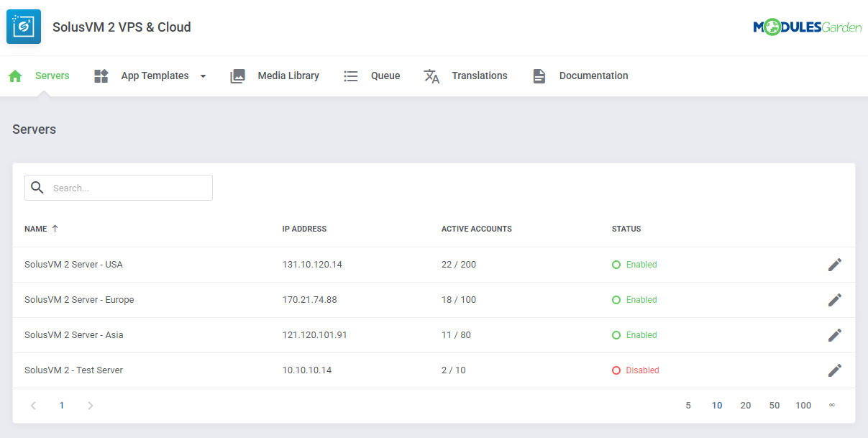This screenshot has width=868, height=438.
Task: Click into the Search input field
Action: pyautogui.click(x=129, y=188)
